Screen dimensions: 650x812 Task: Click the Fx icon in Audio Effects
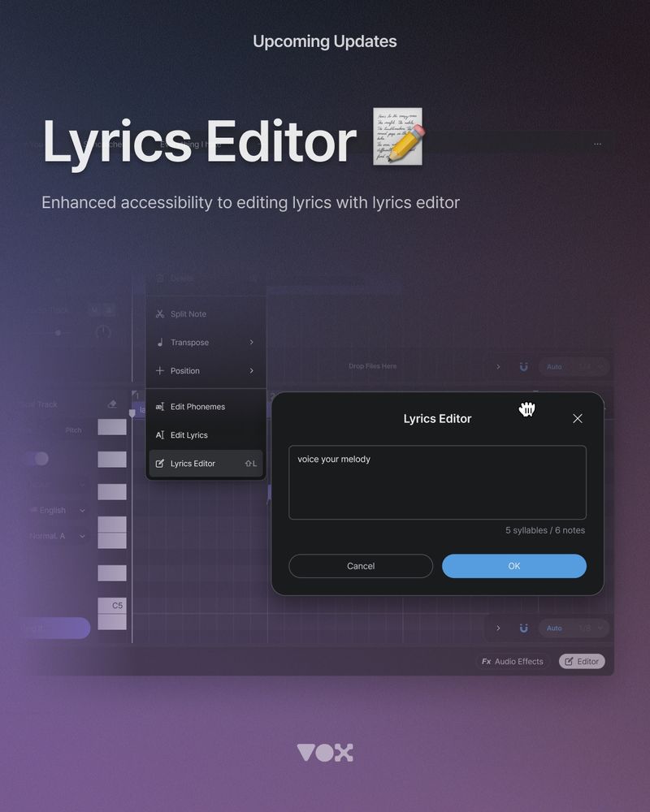[486, 661]
